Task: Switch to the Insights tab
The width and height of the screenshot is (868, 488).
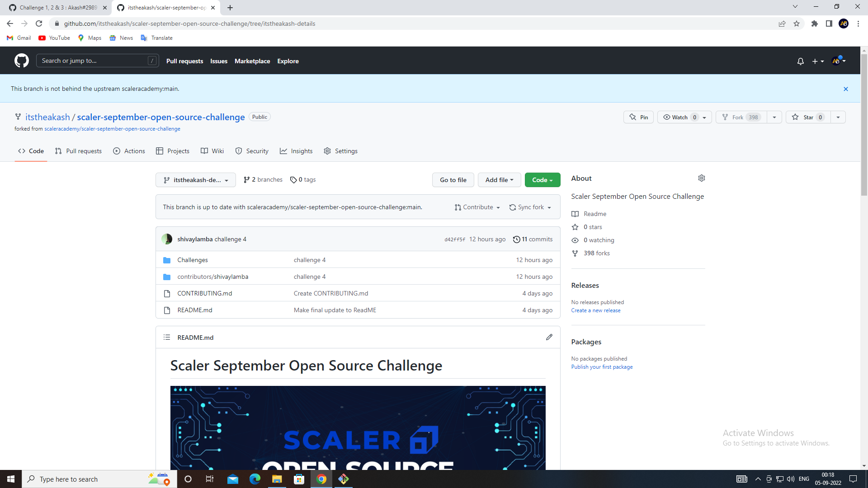Action: click(x=296, y=151)
